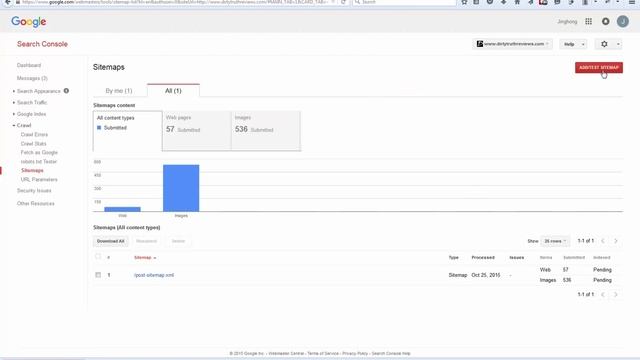640x360 pixels.
Task: Open the post-sitemap.xml link
Action: (x=154, y=275)
